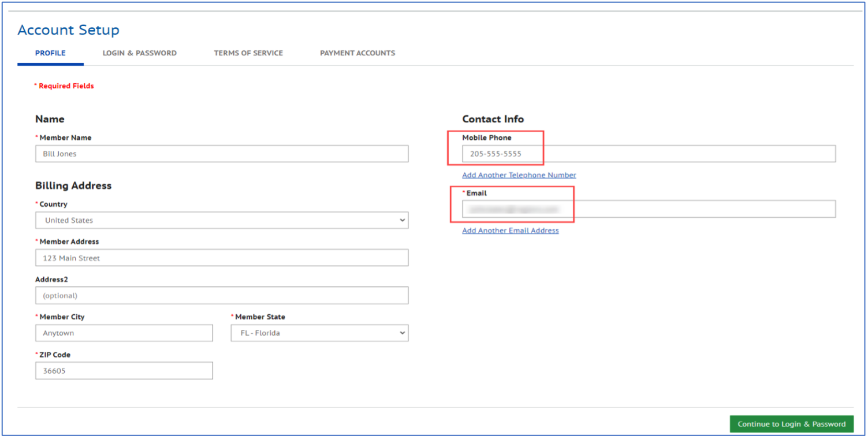Open the Login & Password tab
The height and width of the screenshot is (439, 868).
[139, 53]
